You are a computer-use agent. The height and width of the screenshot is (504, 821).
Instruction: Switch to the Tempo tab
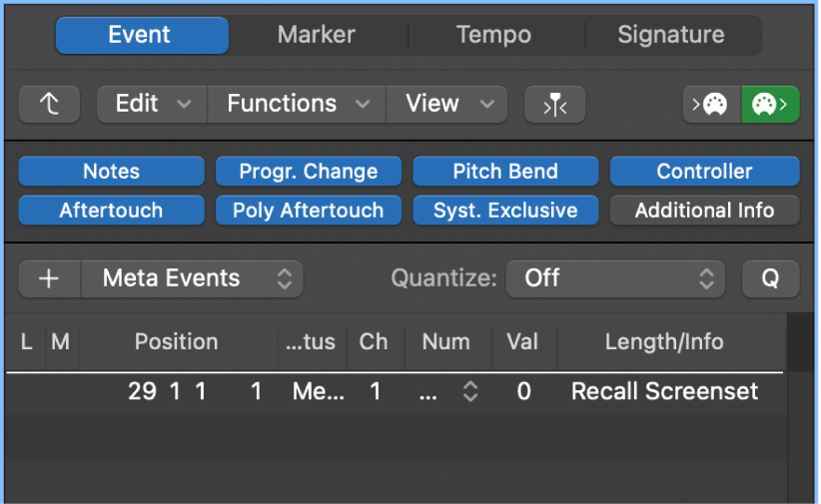pos(493,35)
